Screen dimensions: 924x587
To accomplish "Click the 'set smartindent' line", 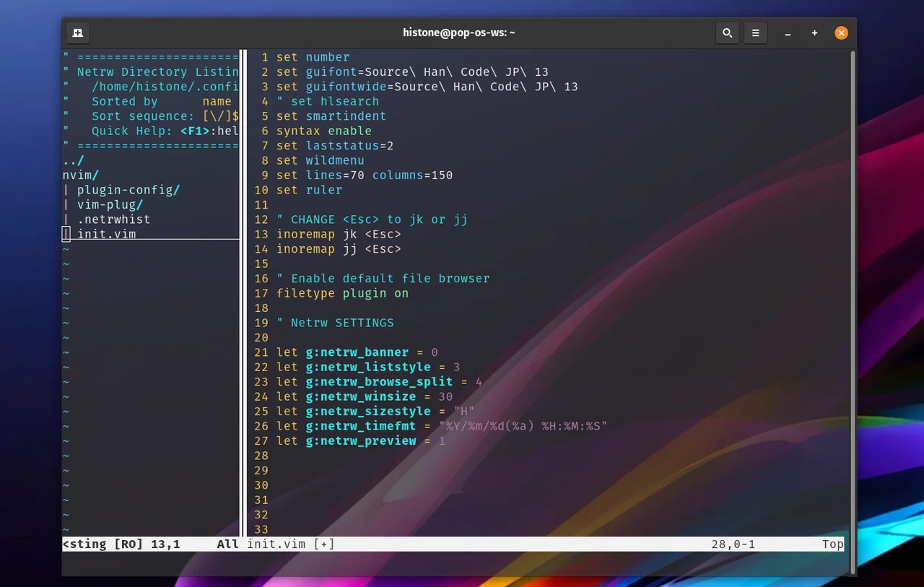I will (331, 116).
